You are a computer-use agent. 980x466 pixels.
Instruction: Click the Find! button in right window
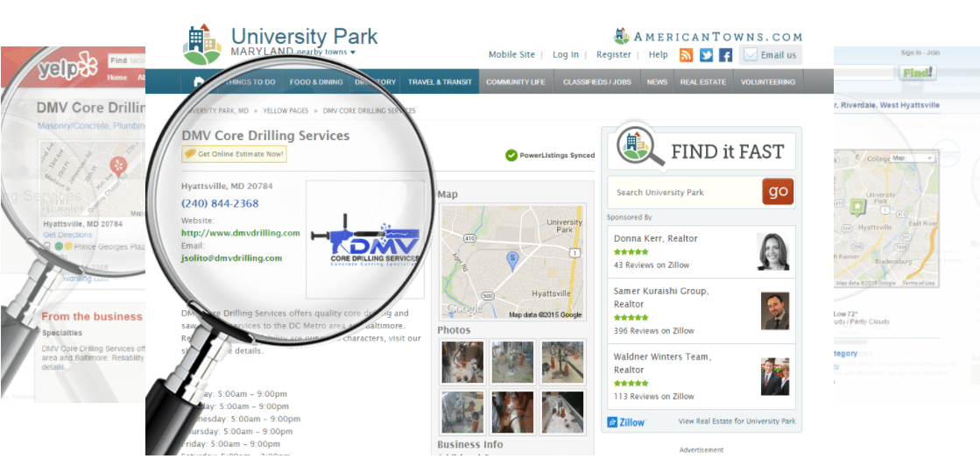(x=917, y=74)
